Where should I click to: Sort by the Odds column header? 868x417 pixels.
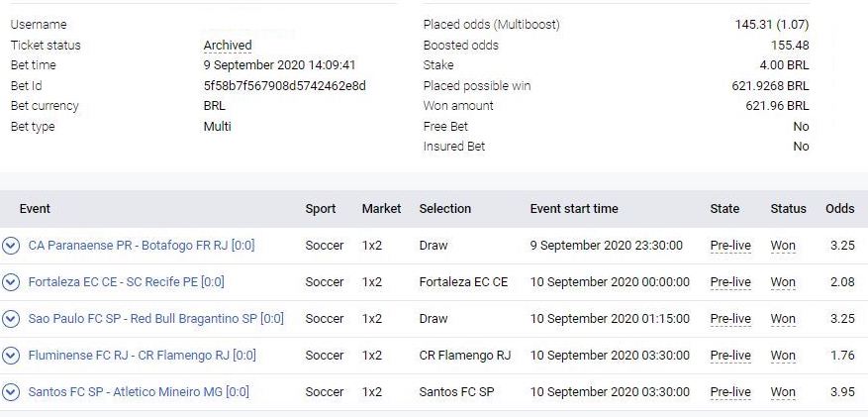pyautogui.click(x=839, y=209)
